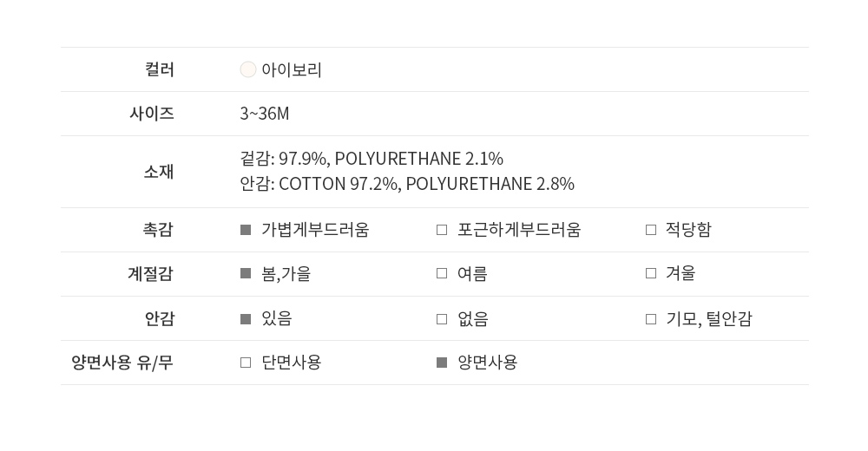This screenshot has width=868, height=451.
Task: Click the 사이즈 row label
Action: pyautogui.click(x=152, y=114)
